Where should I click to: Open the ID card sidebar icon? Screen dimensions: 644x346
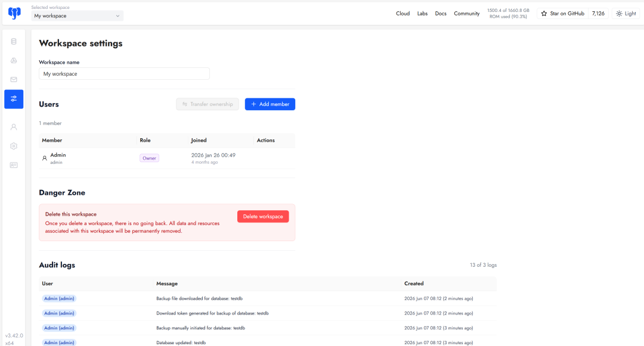(x=14, y=165)
